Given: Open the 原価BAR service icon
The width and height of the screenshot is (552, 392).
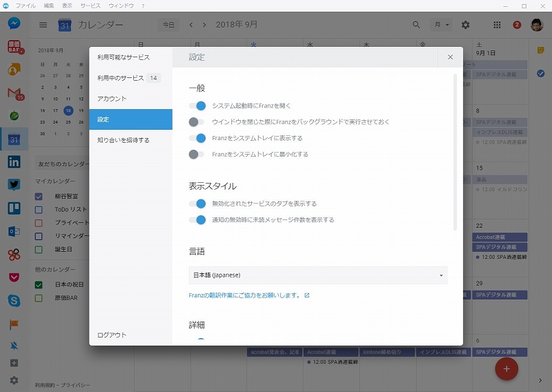Looking at the screenshot, I should (14, 46).
